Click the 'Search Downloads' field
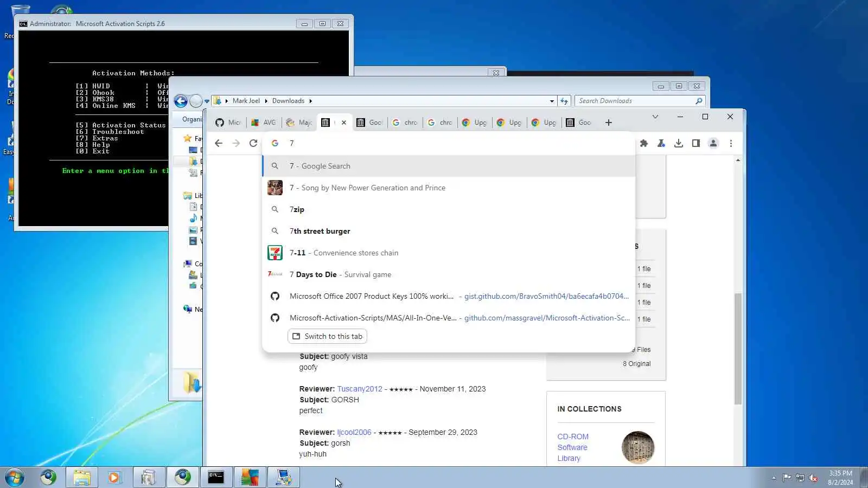Viewport: 868px width, 488px height. pos(640,101)
